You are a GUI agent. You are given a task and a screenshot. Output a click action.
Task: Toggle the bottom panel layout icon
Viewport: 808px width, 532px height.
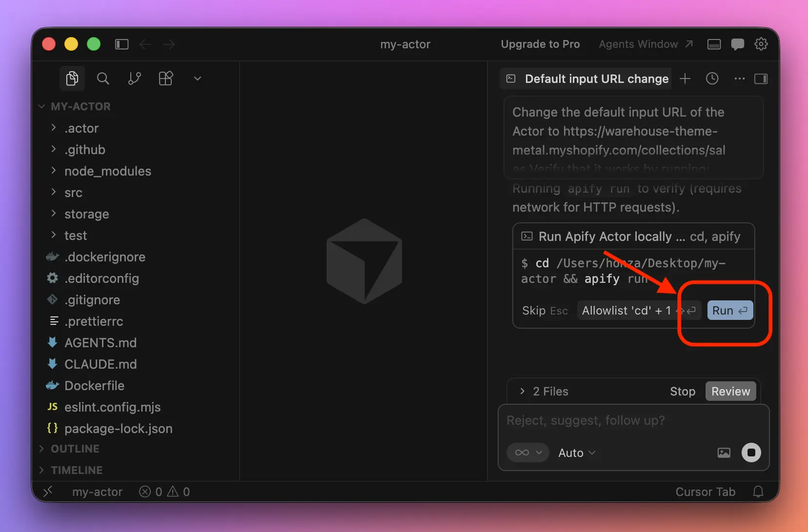[714, 44]
